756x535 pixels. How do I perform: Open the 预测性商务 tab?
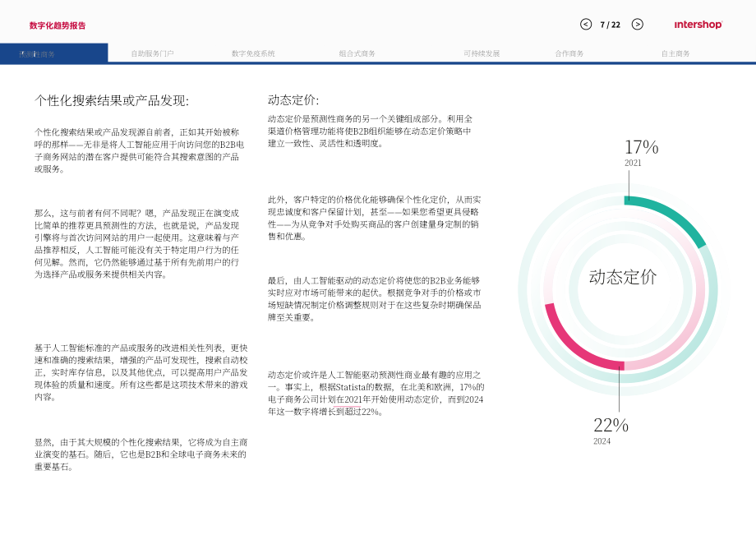[x=54, y=53]
